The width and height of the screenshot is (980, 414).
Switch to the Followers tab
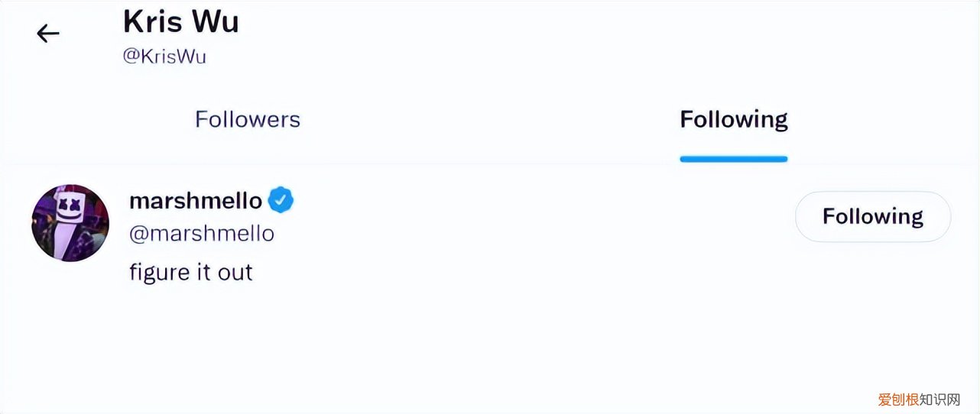tap(248, 120)
